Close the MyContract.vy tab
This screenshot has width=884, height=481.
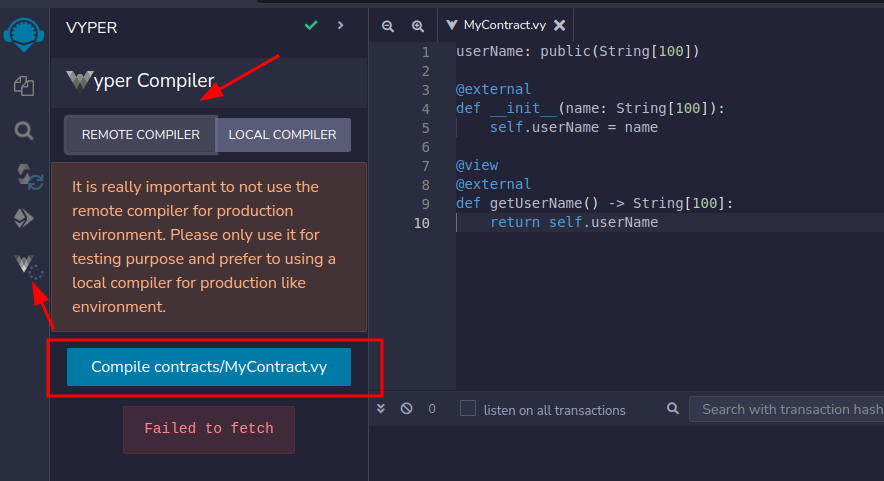559,25
